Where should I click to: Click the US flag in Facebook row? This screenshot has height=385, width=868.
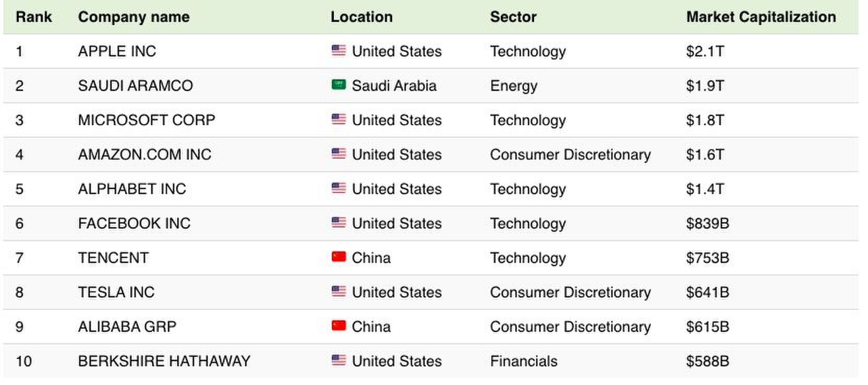tap(339, 223)
